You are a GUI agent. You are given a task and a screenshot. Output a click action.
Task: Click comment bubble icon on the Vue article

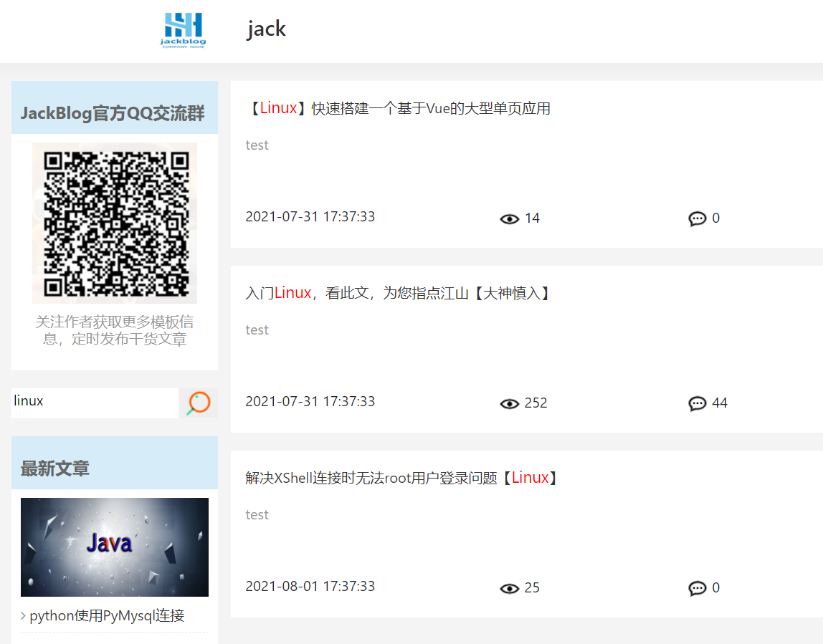pyautogui.click(x=697, y=218)
